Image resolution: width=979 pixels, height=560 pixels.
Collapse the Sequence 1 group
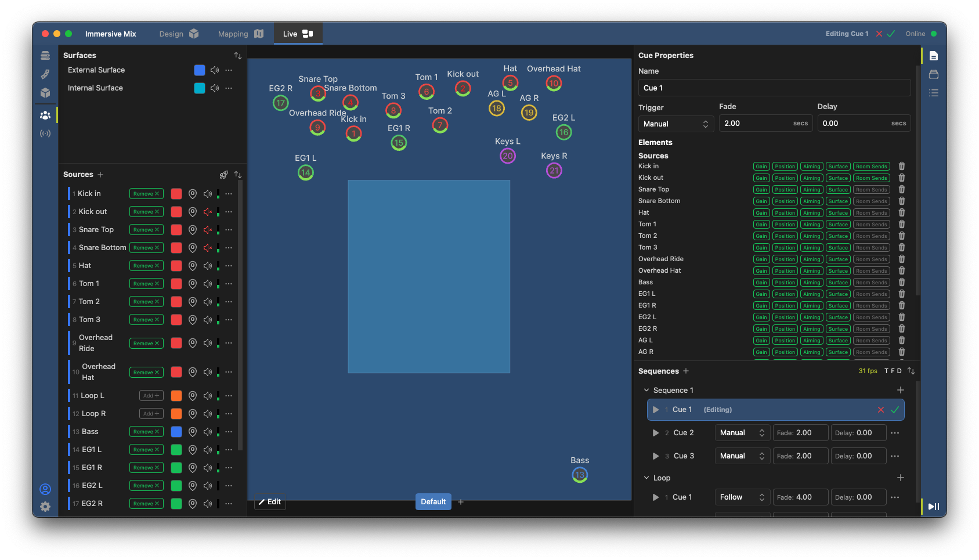point(646,391)
